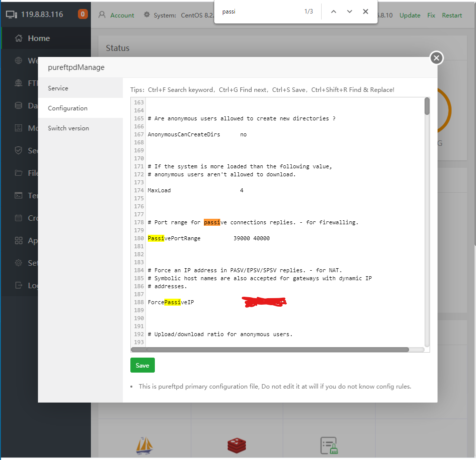Screen dimensions: 476x460
Task: Open the Service tab in pureftpdManage
Action: coord(80,88)
